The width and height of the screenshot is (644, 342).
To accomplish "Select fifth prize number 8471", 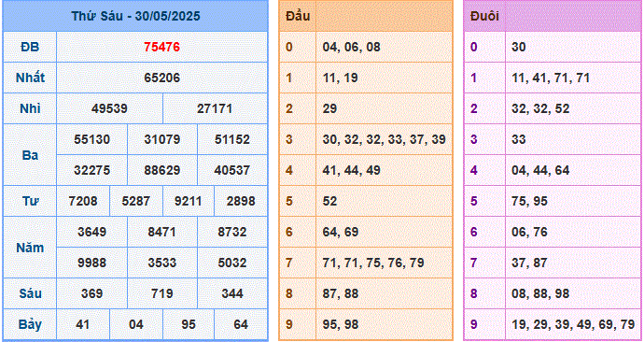I will click(161, 232).
